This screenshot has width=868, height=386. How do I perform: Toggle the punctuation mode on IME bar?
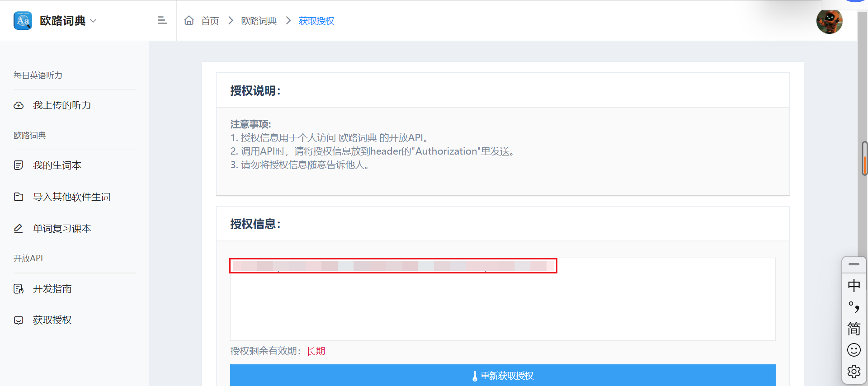point(854,307)
